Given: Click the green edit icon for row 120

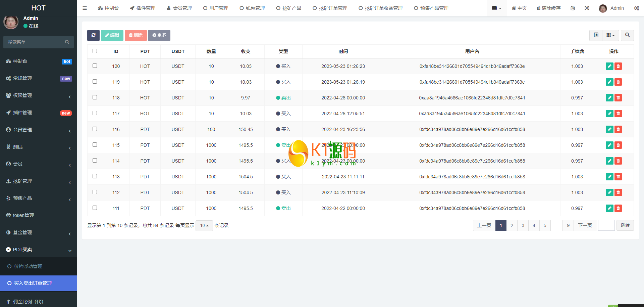Looking at the screenshot, I should (x=609, y=66).
